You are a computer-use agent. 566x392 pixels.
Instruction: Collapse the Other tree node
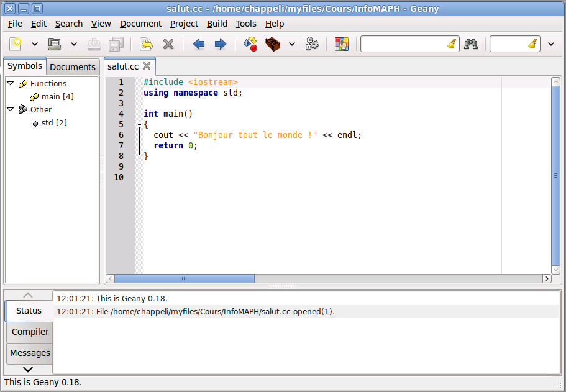(11, 109)
